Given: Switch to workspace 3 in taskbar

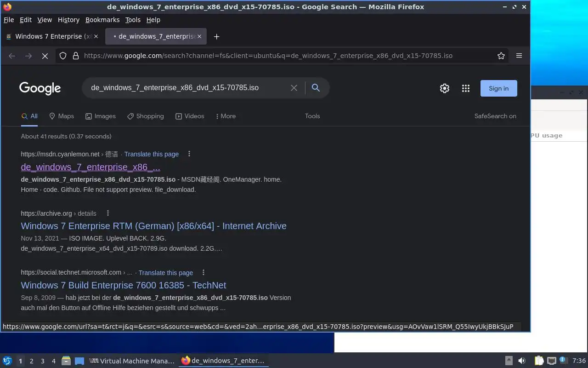Looking at the screenshot, I should (42, 361).
